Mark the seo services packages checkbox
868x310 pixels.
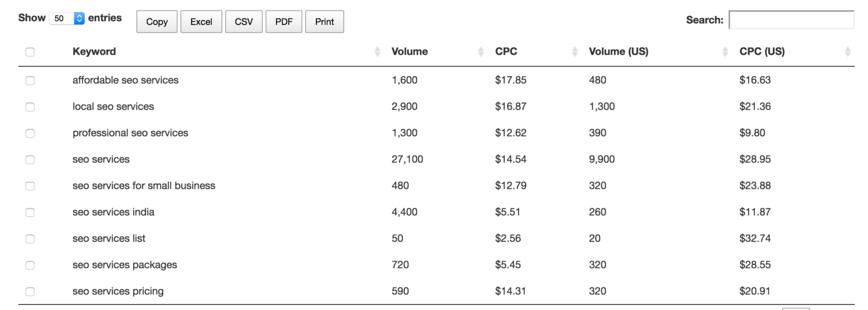pos(30,265)
